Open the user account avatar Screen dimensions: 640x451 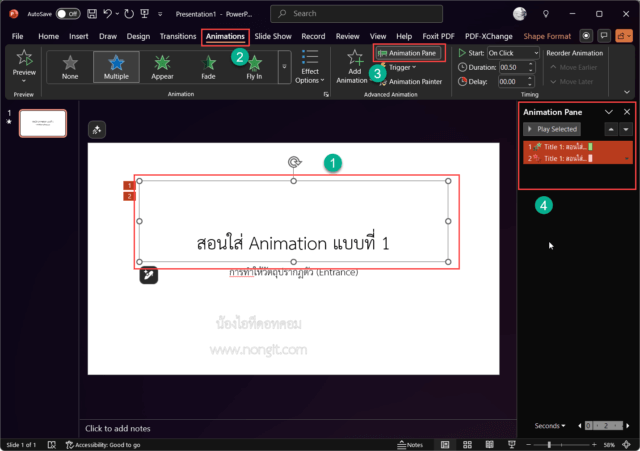(x=520, y=14)
